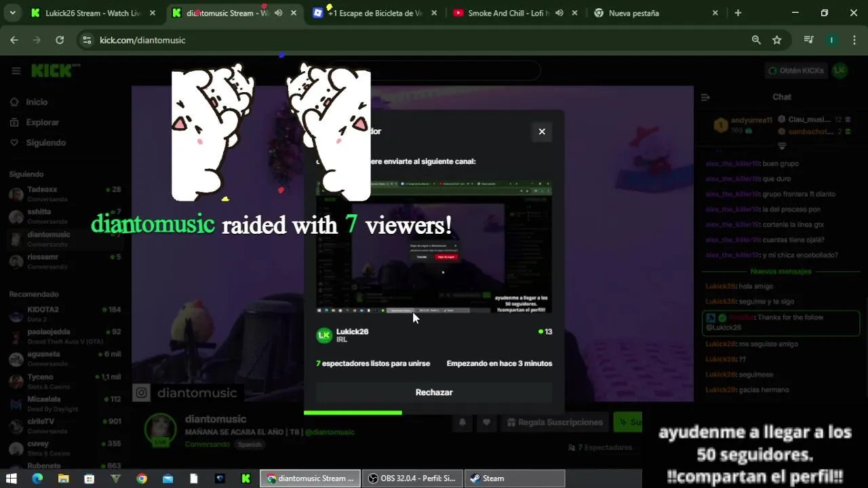
Task: Open Lukick26 channel avatar in raid dialog
Action: point(324,335)
